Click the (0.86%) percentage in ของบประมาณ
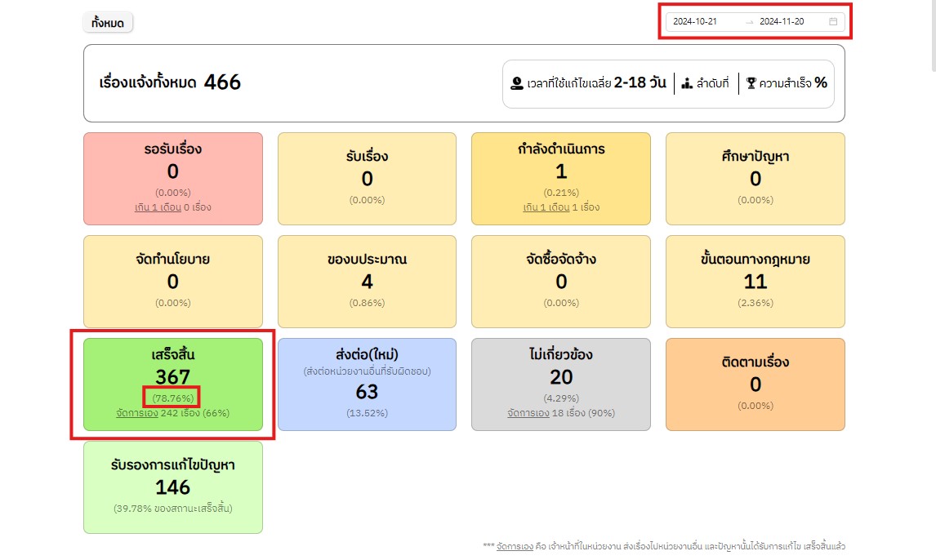This screenshot has width=936, height=560. [367, 303]
